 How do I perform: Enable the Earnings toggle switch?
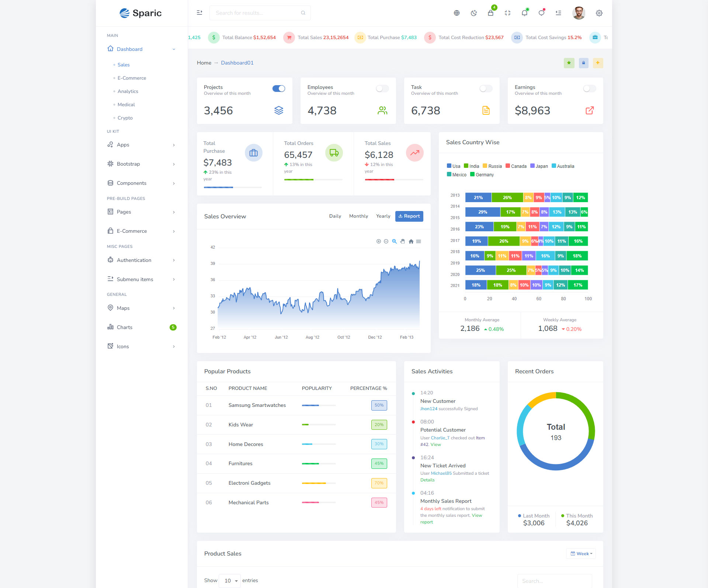pos(590,89)
